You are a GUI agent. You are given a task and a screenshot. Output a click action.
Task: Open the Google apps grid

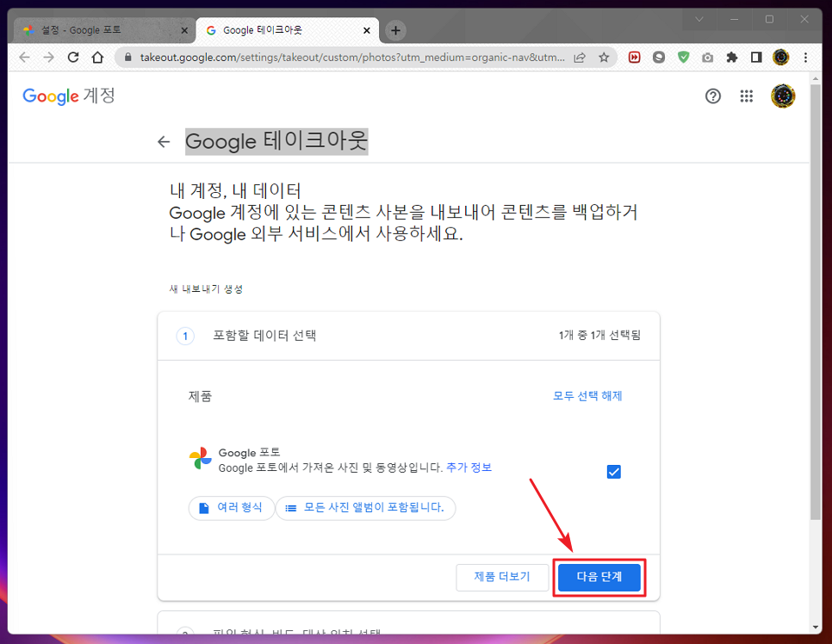point(747,96)
